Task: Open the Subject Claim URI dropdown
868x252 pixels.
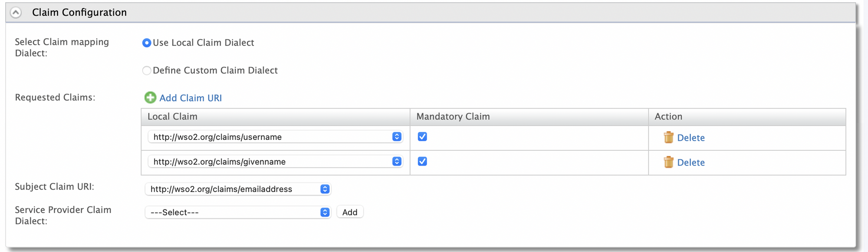Action: pos(238,189)
